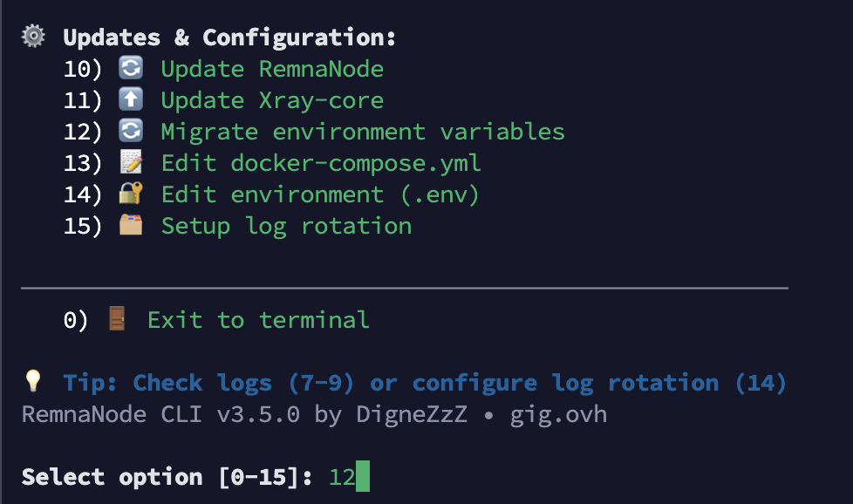853x504 pixels.
Task: Pick the Setup log rotation entry
Action: [x=286, y=226]
